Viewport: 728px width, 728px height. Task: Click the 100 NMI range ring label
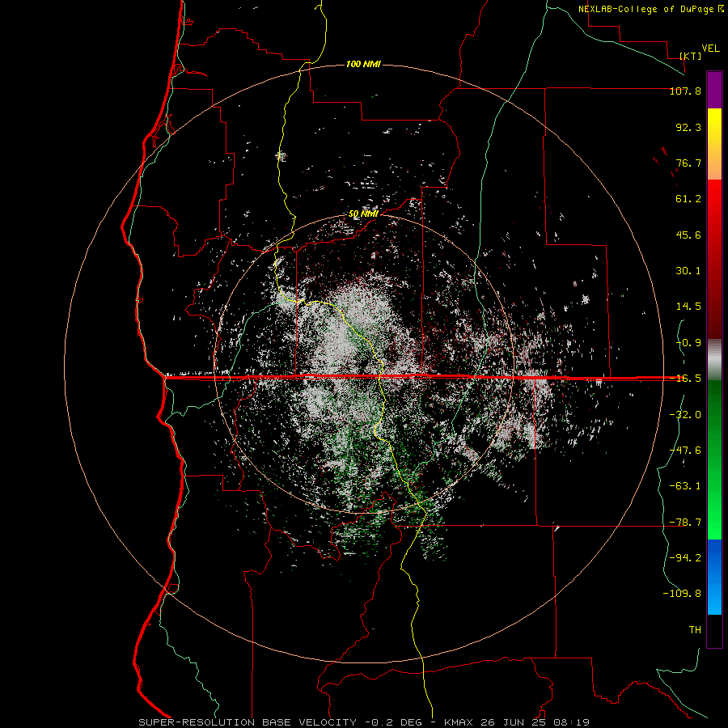coord(363,64)
